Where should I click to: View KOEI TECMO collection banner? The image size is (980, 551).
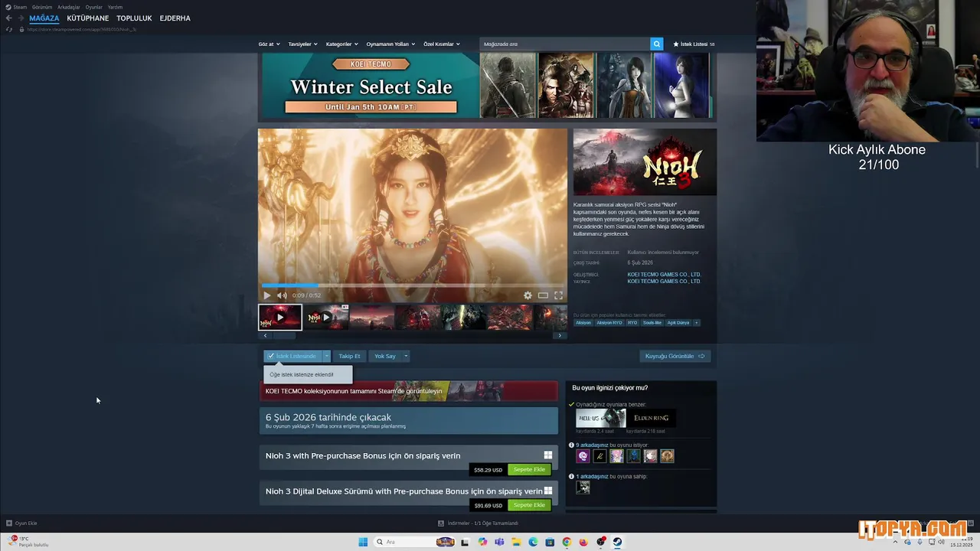(x=409, y=391)
